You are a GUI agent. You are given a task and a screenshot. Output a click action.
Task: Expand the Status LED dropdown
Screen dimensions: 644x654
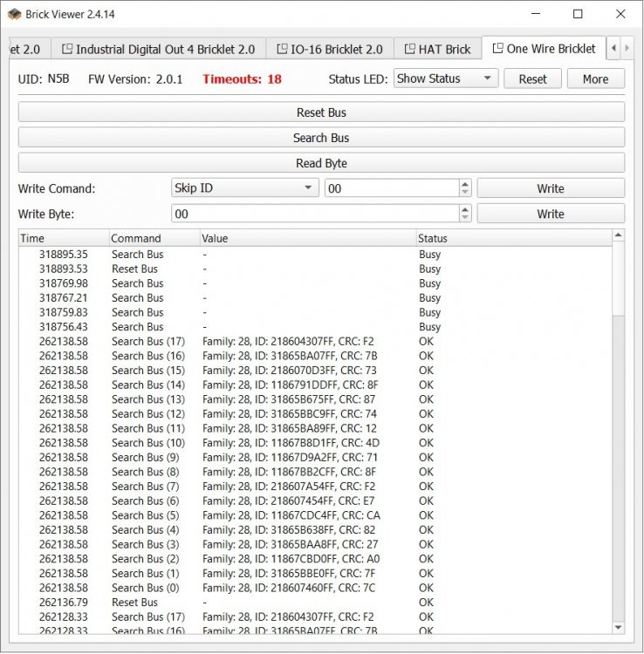[445, 78]
